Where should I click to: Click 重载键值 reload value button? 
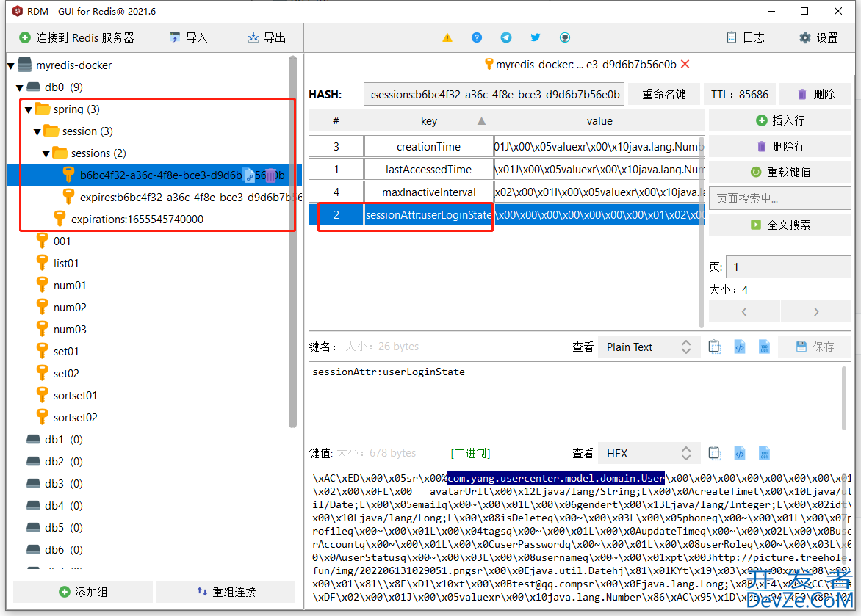click(x=779, y=172)
